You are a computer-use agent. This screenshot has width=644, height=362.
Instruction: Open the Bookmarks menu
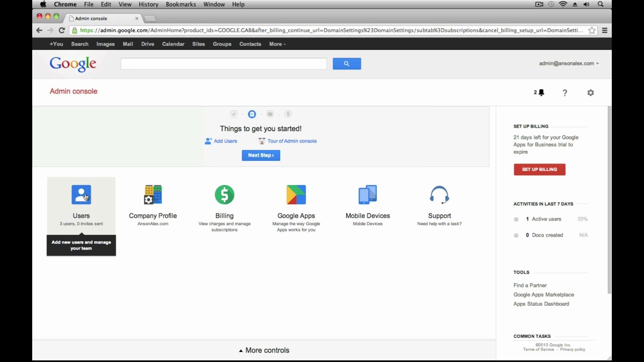point(181,5)
